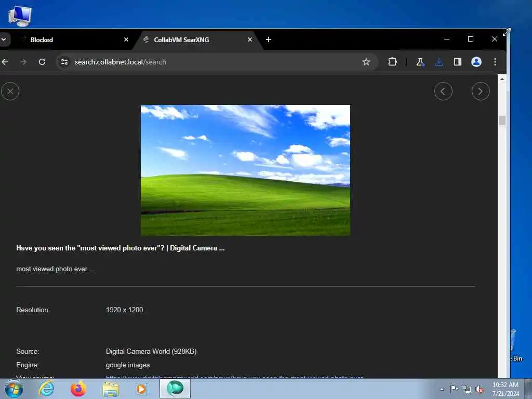532x399 pixels.
Task: Click the browser forward arrow
Action: (23, 62)
